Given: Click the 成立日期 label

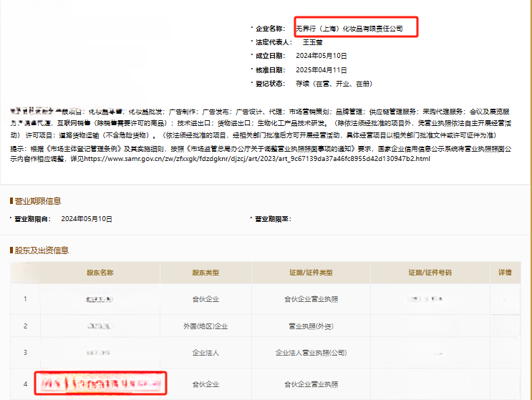Looking at the screenshot, I should pos(271,56).
